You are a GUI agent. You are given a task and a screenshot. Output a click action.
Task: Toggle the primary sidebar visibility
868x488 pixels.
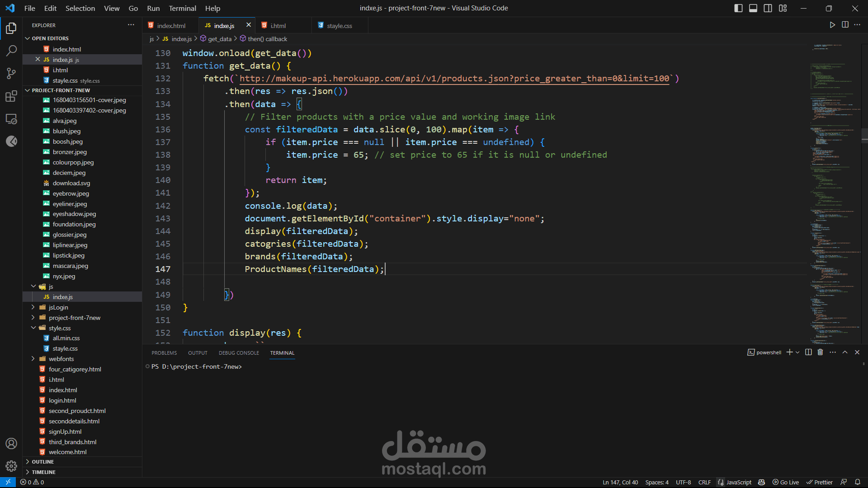(x=738, y=8)
